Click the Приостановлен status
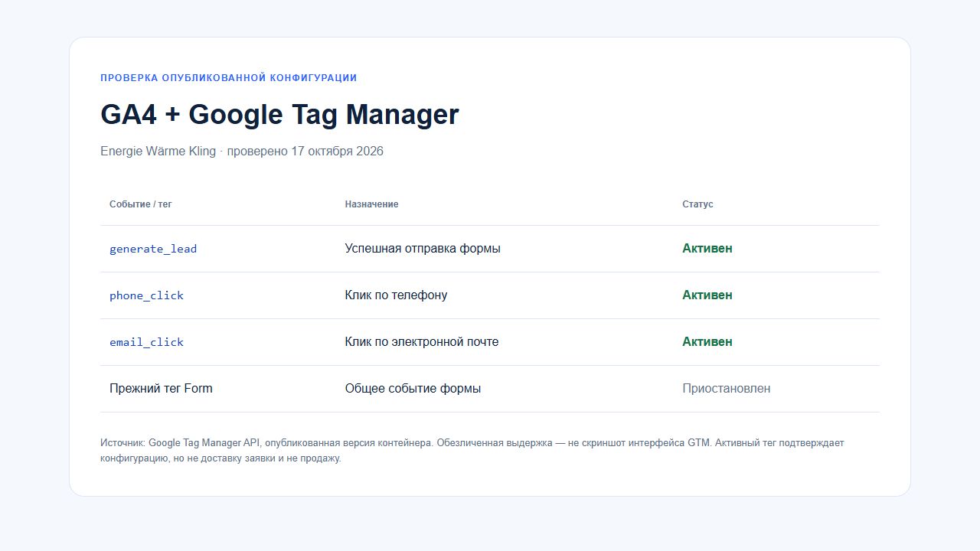Viewport: 980px width, 551px height. click(727, 389)
